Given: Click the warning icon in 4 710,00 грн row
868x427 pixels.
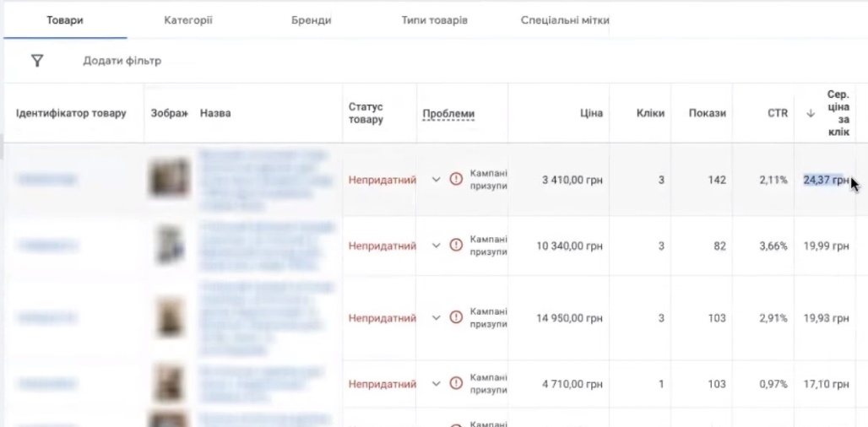Looking at the screenshot, I should pos(456,384).
